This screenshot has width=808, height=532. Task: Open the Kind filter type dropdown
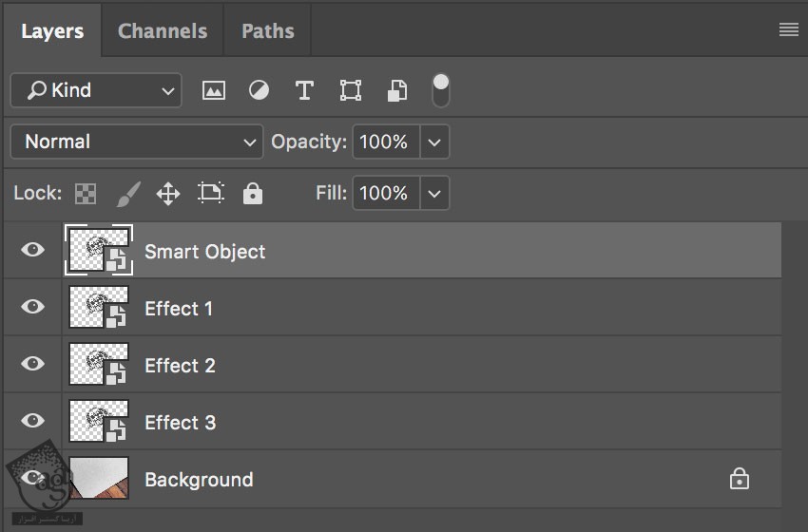coord(96,90)
